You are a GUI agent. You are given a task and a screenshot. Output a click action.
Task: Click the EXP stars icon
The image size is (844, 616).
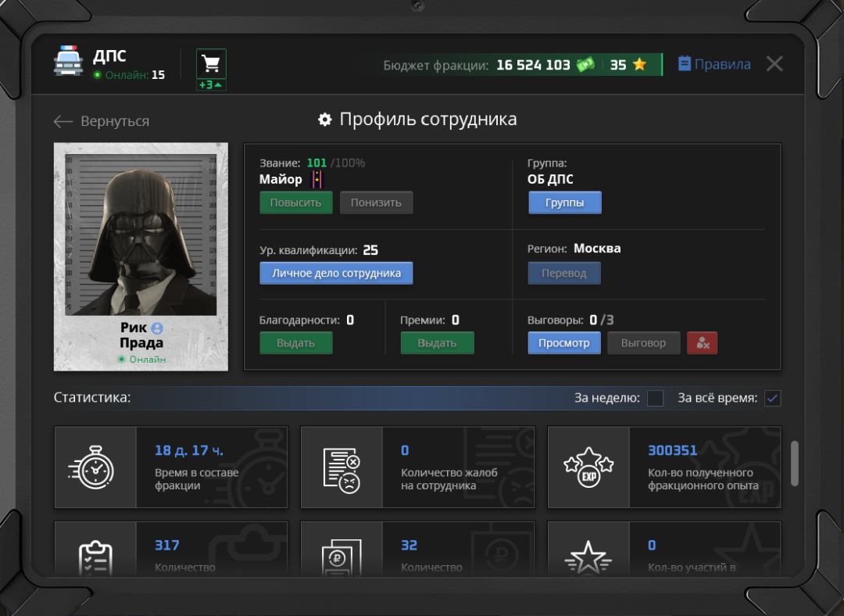(x=588, y=467)
